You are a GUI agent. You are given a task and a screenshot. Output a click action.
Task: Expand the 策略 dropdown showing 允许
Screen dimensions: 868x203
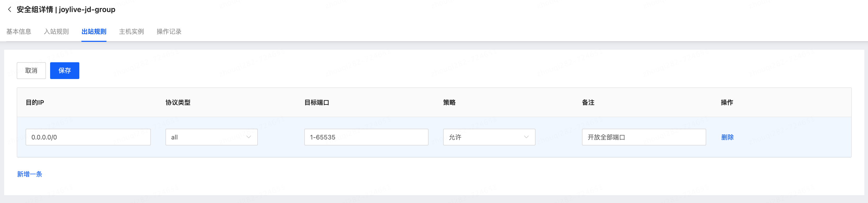489,137
